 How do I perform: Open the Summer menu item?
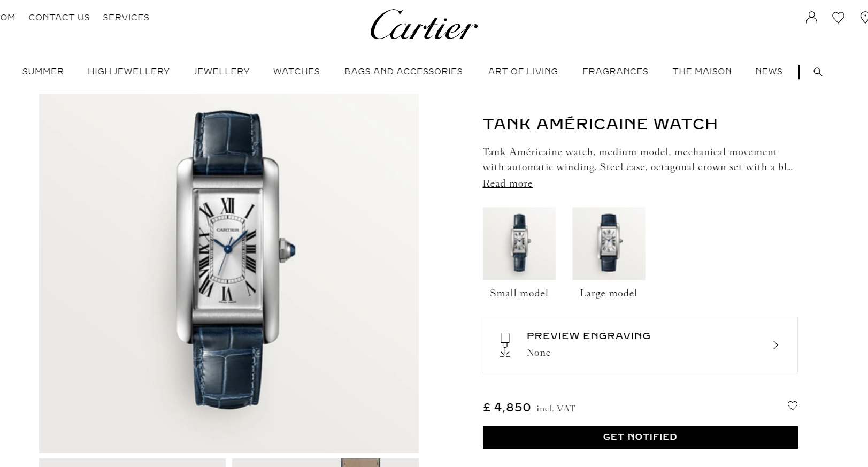[43, 72]
